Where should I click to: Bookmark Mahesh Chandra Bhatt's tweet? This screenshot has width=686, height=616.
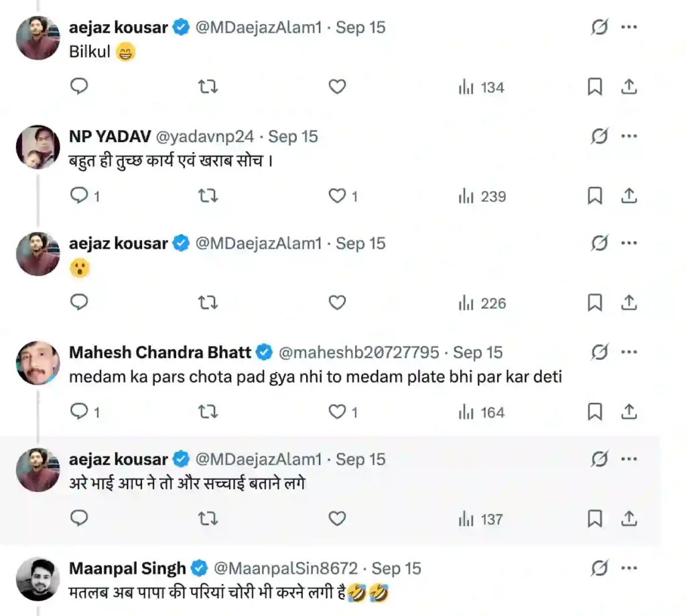(594, 412)
